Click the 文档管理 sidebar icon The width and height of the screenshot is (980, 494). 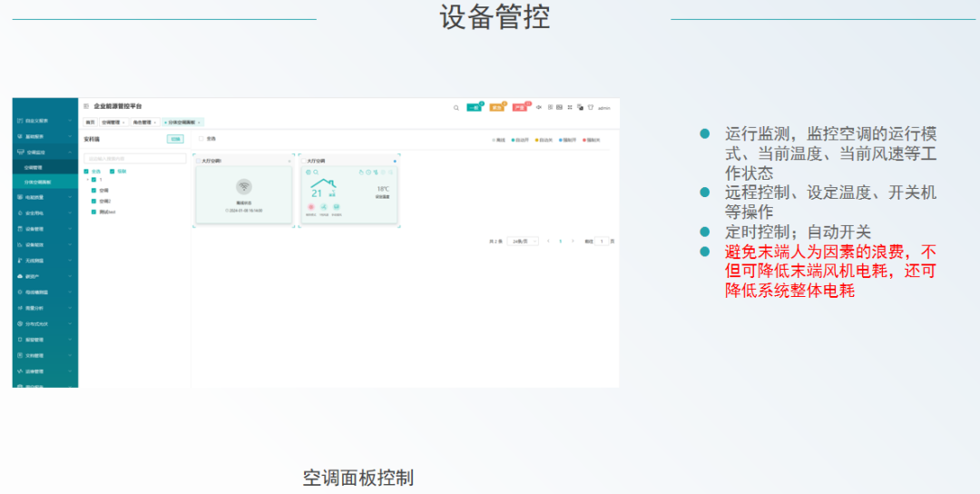(20, 355)
